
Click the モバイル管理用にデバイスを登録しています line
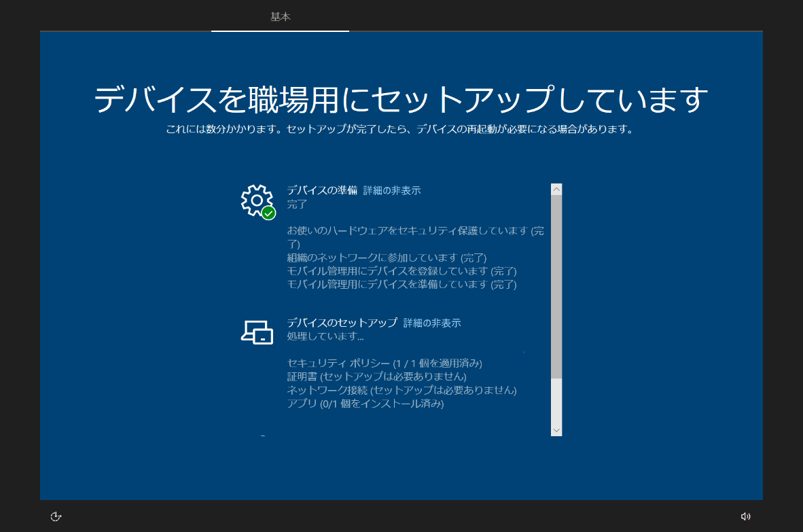pos(401,270)
